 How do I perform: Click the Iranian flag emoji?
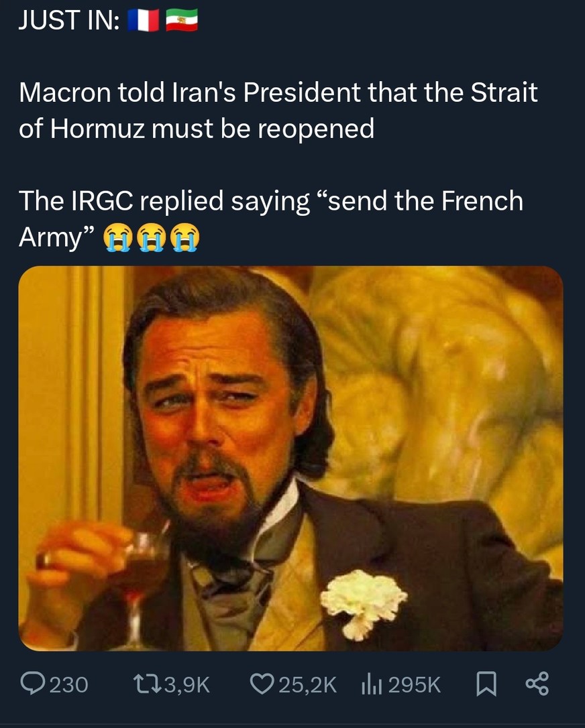181,20
